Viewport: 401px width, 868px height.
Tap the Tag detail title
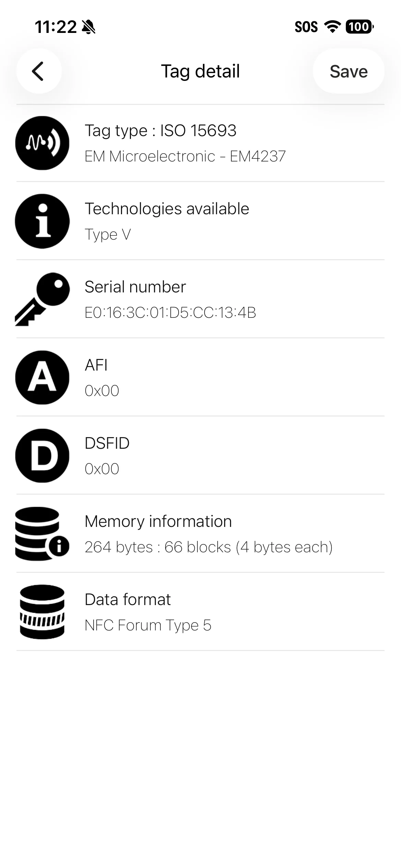click(x=200, y=71)
